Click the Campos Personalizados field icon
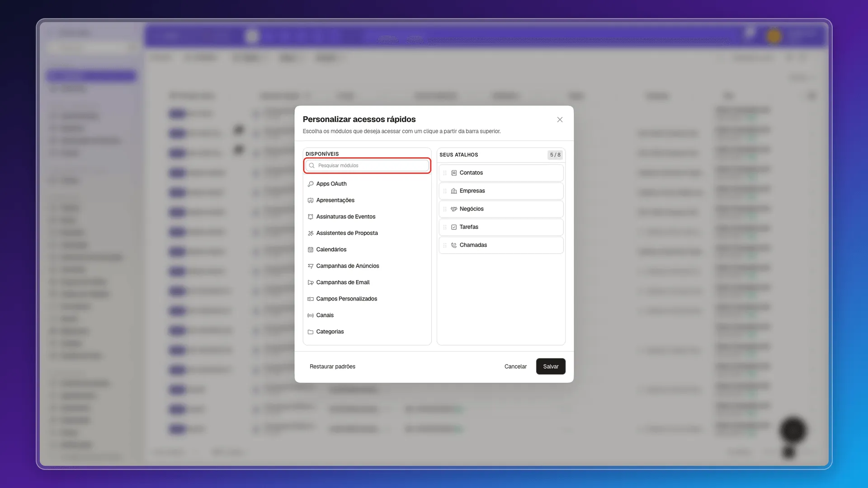Image resolution: width=868 pixels, height=488 pixels. 311,299
